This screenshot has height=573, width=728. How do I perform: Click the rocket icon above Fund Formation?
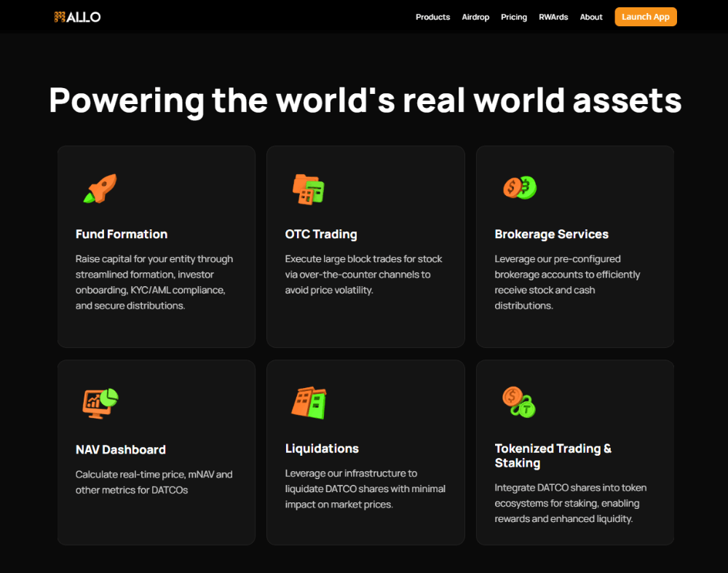coord(98,189)
